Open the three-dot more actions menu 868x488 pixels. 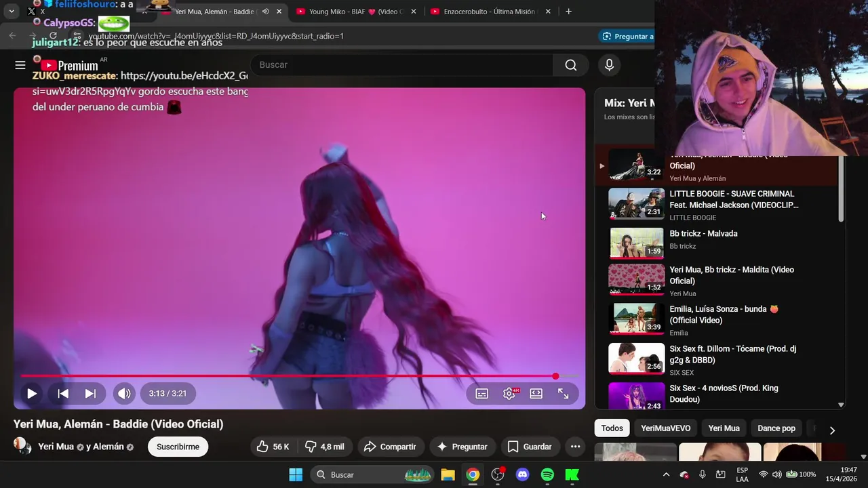pos(575,447)
